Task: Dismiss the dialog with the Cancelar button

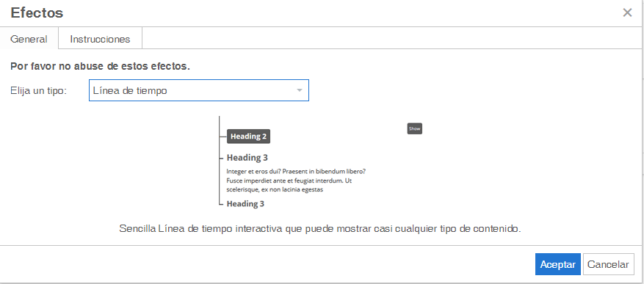Action: click(x=608, y=264)
